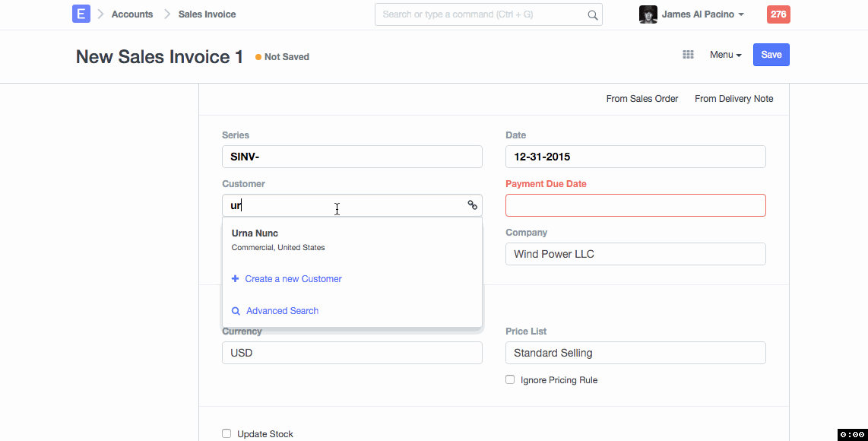The width and height of the screenshot is (868, 441).
Task: Enable the Ignore Pricing Rule checkbox
Action: pos(510,379)
